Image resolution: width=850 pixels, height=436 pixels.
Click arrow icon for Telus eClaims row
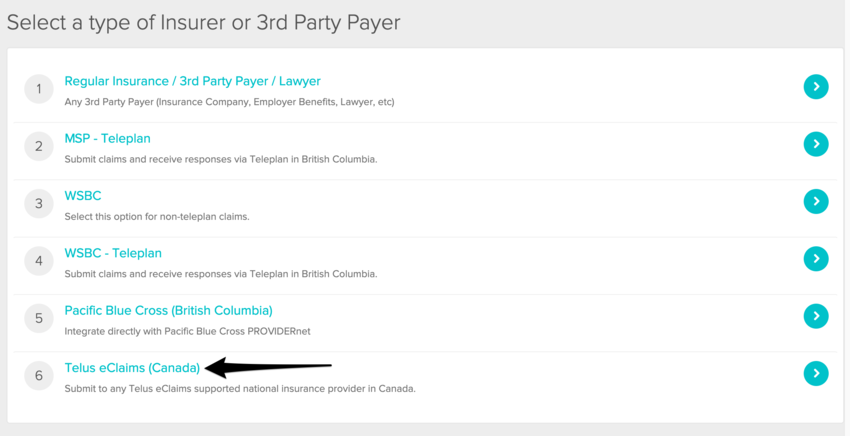(x=816, y=373)
